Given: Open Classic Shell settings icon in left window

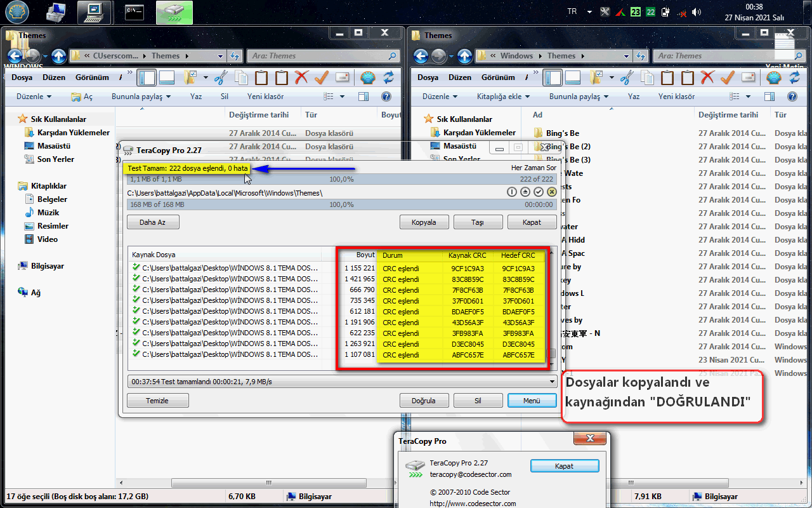Looking at the screenshot, I should coord(367,77).
